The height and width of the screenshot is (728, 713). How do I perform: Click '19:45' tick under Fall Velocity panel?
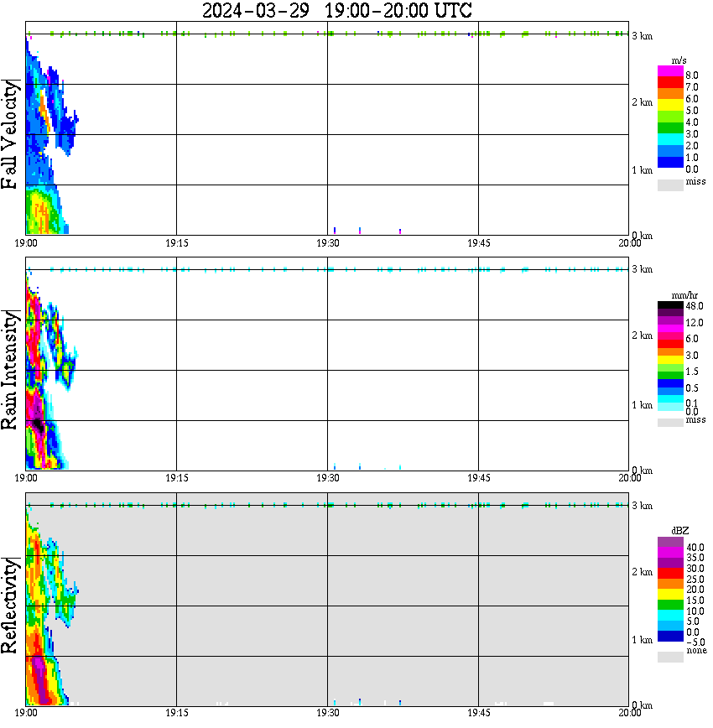(479, 243)
